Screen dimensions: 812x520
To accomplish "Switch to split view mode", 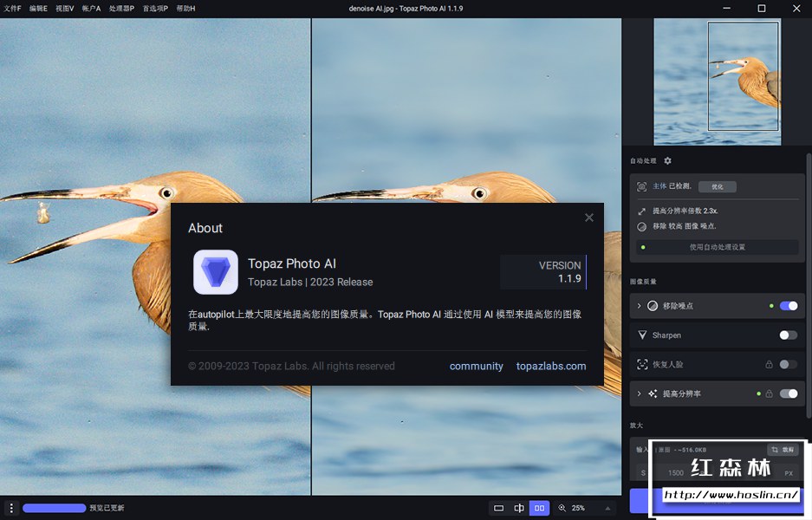I will (x=519, y=508).
